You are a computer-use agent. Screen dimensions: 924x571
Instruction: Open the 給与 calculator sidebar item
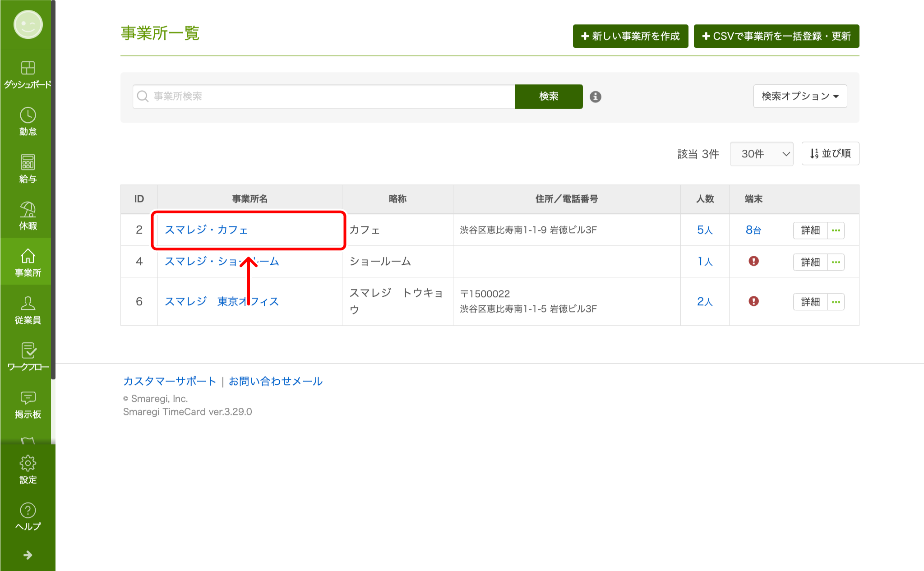28,169
